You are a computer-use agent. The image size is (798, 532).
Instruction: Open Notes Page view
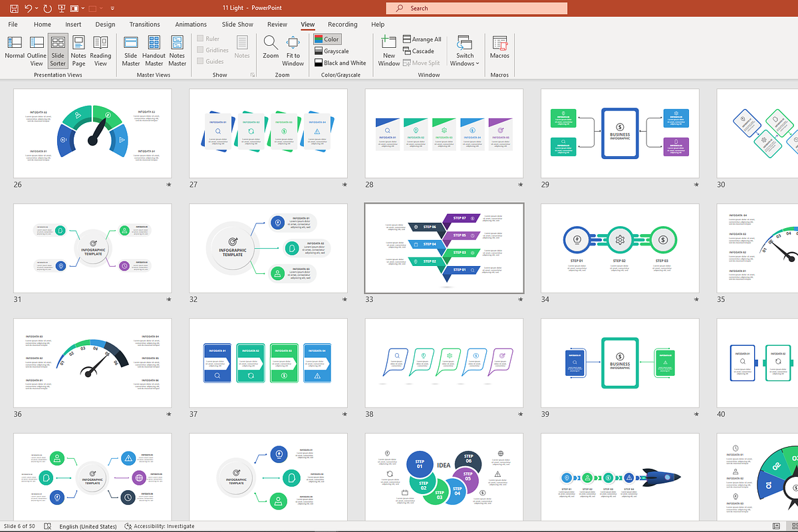pos(78,51)
